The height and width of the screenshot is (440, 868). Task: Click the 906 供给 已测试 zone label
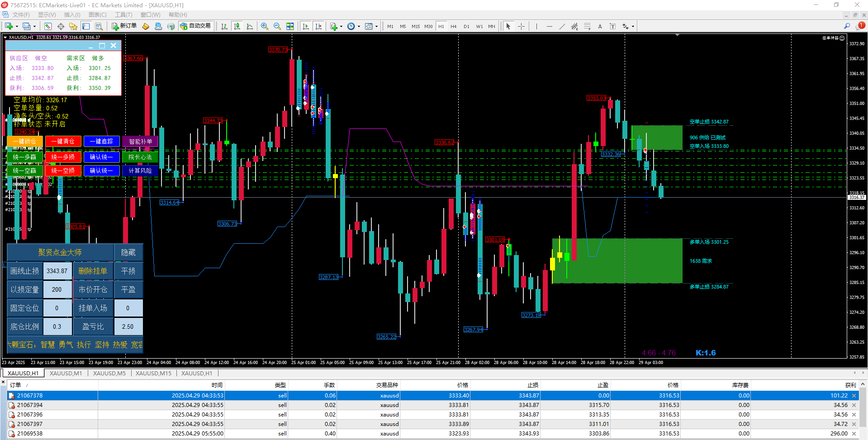(x=707, y=137)
